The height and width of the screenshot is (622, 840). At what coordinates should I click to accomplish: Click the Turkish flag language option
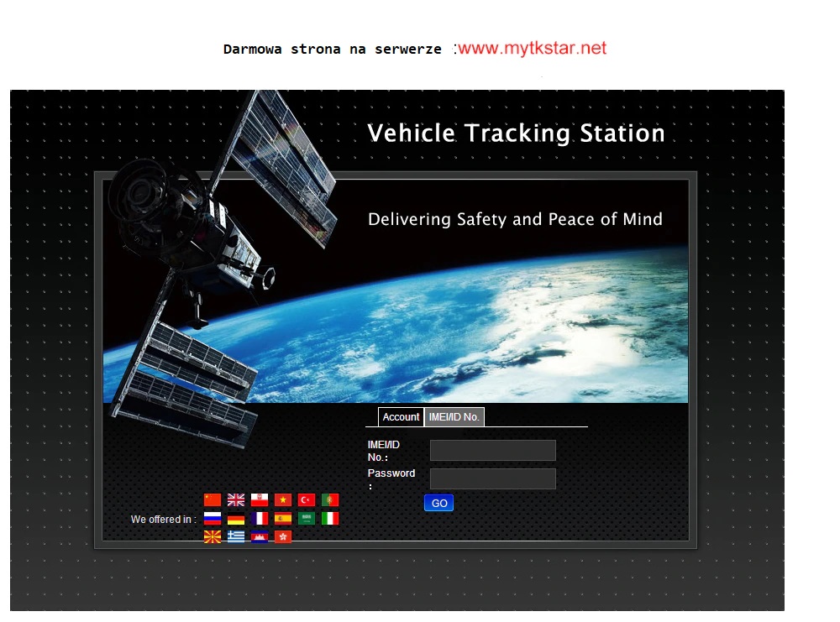pyautogui.click(x=307, y=499)
